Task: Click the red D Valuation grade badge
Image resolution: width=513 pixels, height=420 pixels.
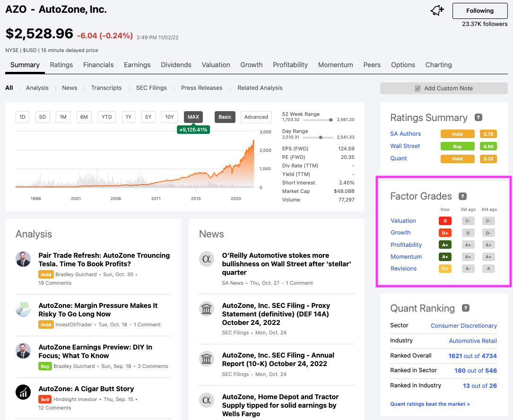Action: [x=445, y=221]
